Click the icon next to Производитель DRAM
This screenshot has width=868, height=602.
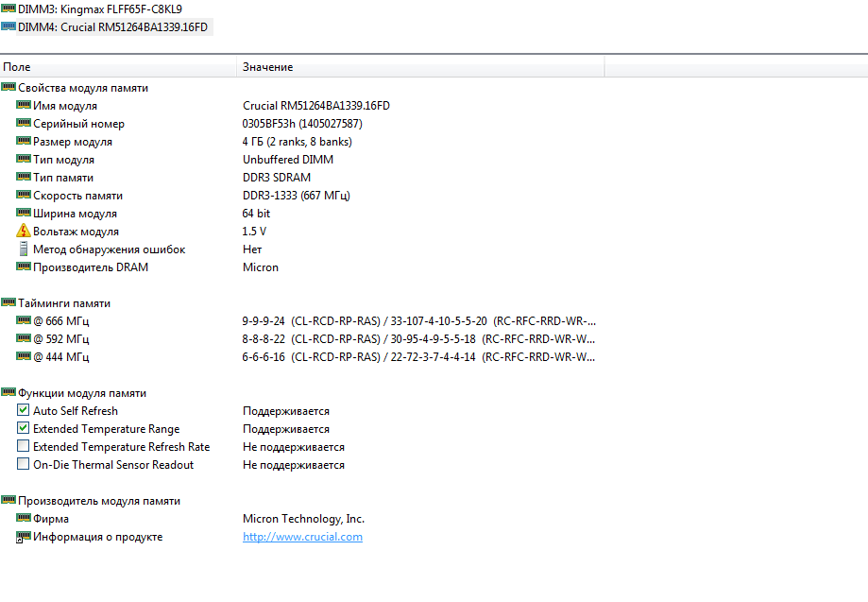coord(24,267)
